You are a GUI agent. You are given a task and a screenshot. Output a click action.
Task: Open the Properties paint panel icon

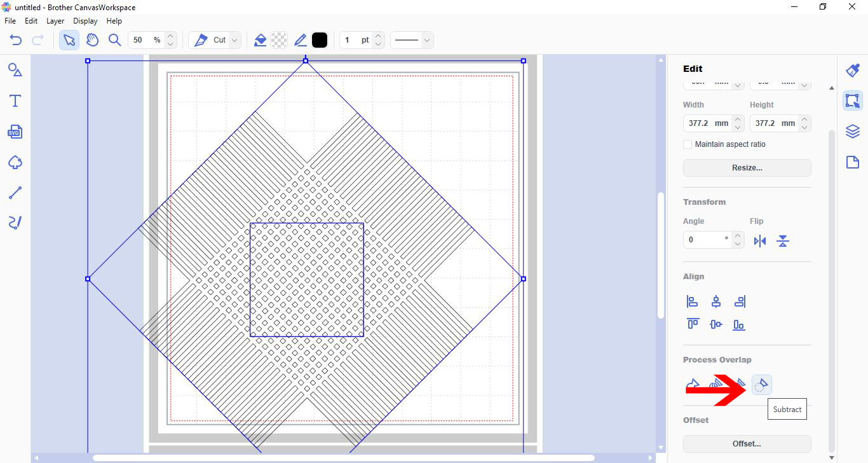pos(853,70)
